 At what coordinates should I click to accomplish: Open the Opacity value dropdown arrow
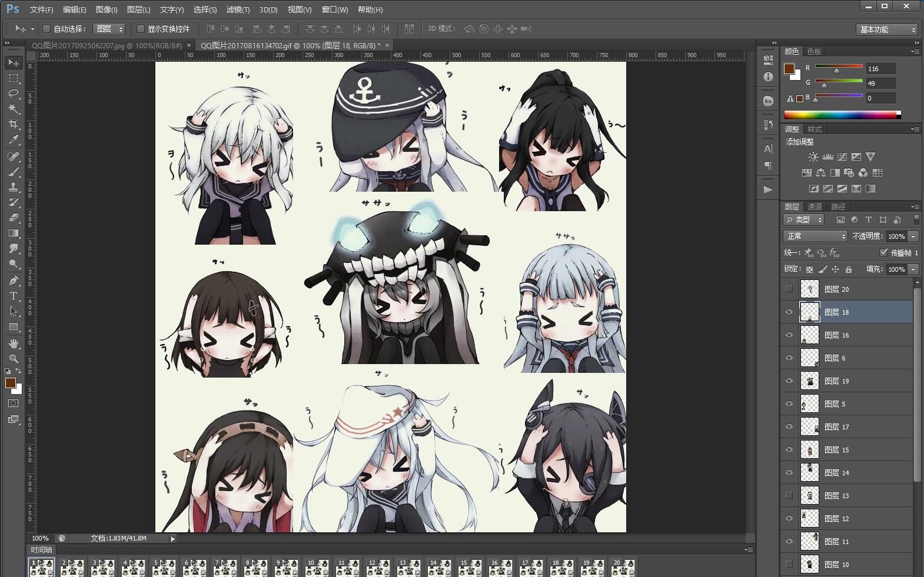click(x=913, y=236)
